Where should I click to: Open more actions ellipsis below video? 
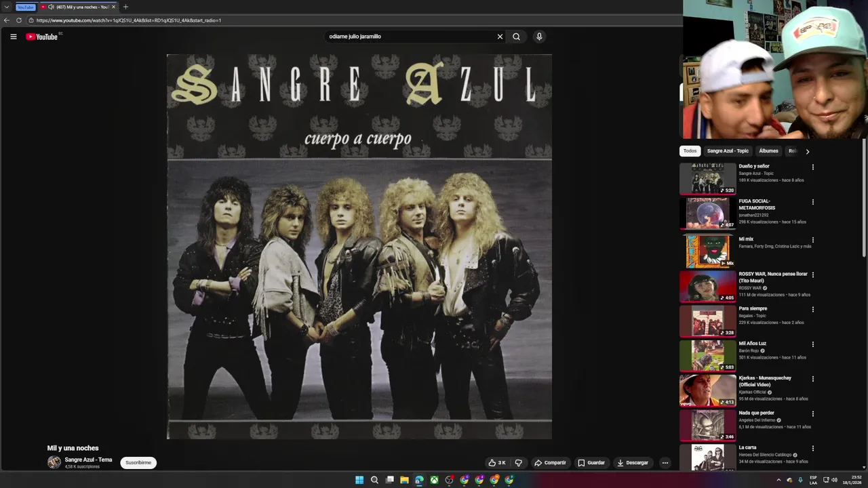[665, 463]
